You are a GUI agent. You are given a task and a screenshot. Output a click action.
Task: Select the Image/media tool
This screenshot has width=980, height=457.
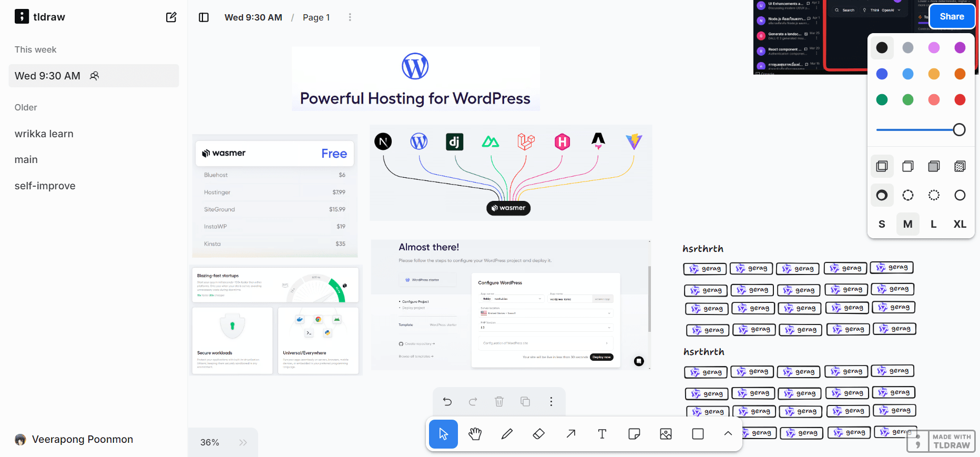pos(666,434)
